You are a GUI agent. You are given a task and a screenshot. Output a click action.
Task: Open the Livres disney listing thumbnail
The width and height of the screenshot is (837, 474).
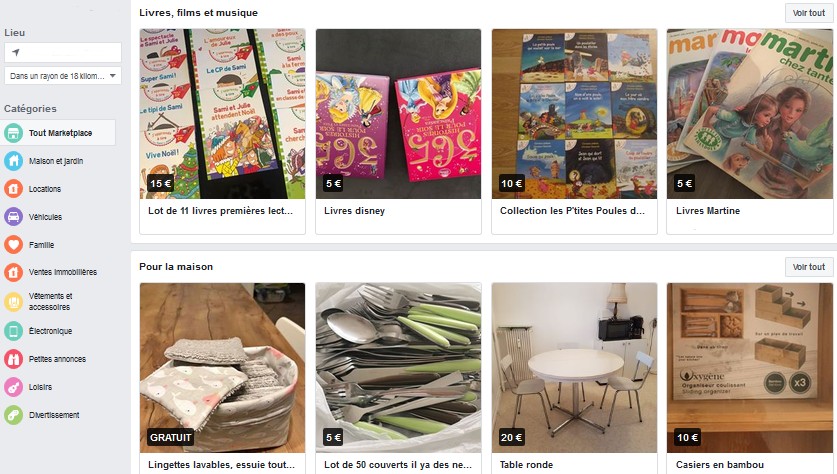tap(398, 114)
